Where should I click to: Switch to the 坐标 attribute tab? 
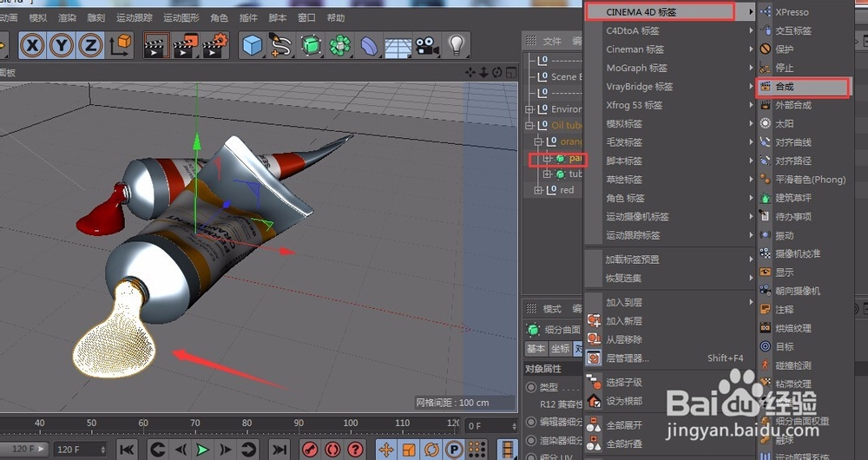click(560, 349)
